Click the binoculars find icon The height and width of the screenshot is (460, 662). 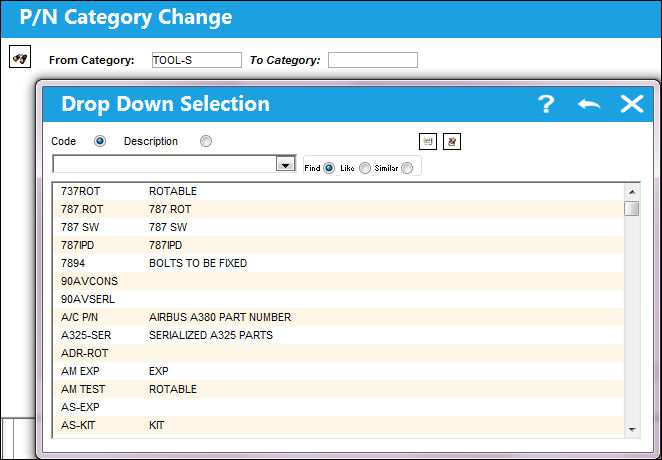tap(20, 57)
